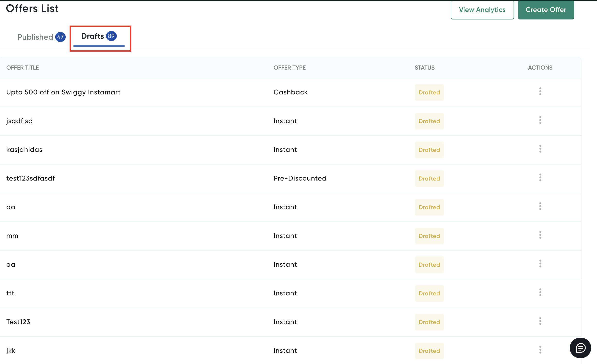Click the Instant type for Test123 row
Image resolution: width=597 pixels, height=364 pixels.
[x=285, y=322]
